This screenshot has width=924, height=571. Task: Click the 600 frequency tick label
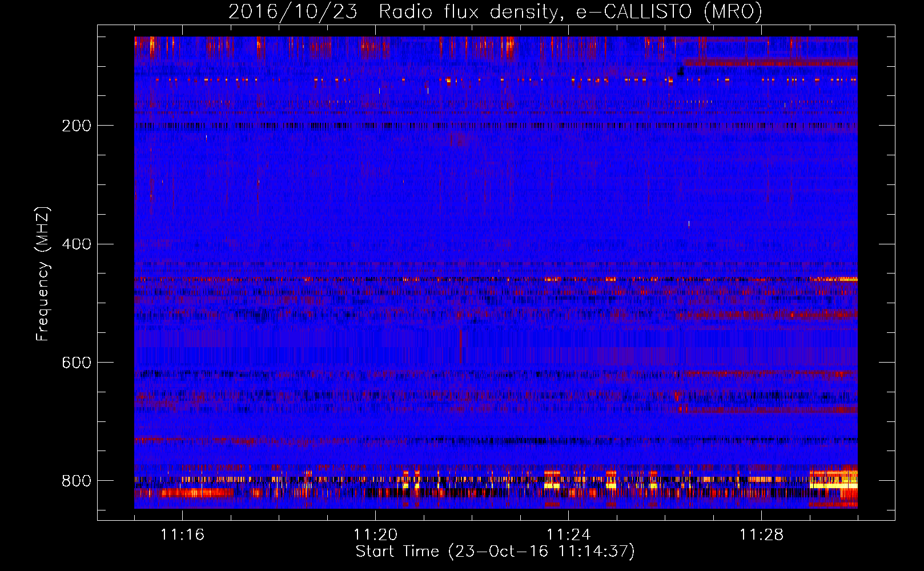tap(77, 363)
